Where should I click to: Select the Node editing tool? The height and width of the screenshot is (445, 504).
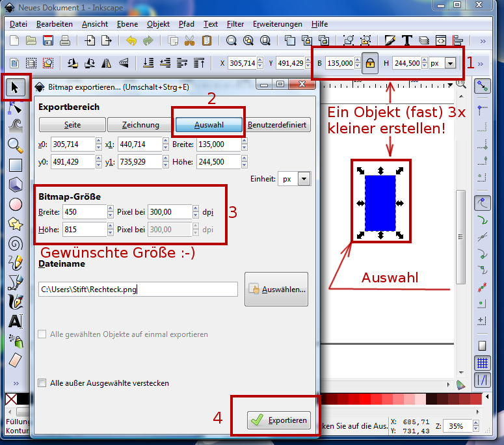point(15,108)
